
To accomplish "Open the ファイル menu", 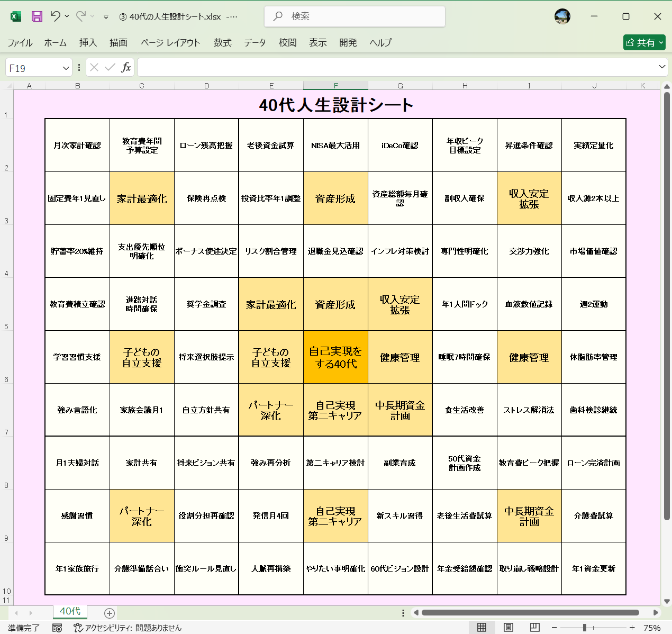I will [20, 43].
